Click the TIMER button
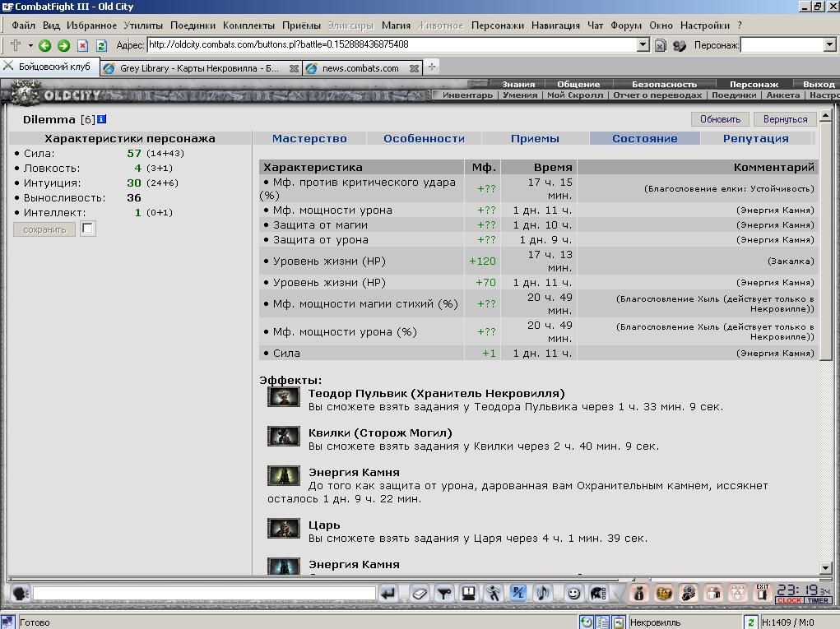This screenshot has height=629, width=840. [x=818, y=600]
